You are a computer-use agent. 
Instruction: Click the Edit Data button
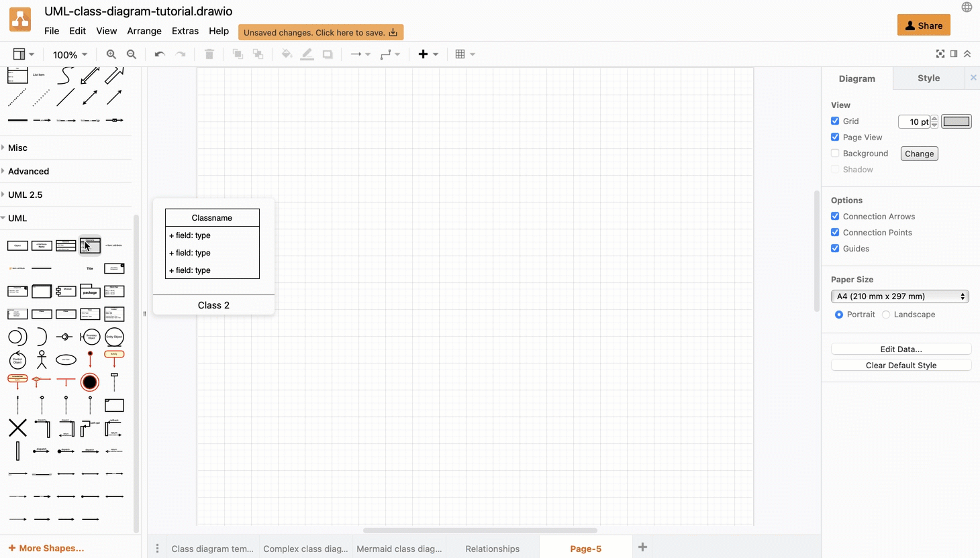pyautogui.click(x=901, y=349)
